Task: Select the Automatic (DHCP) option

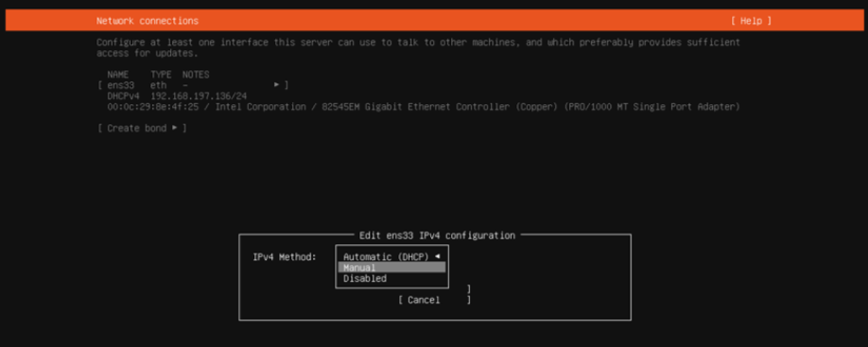Action: (x=386, y=256)
